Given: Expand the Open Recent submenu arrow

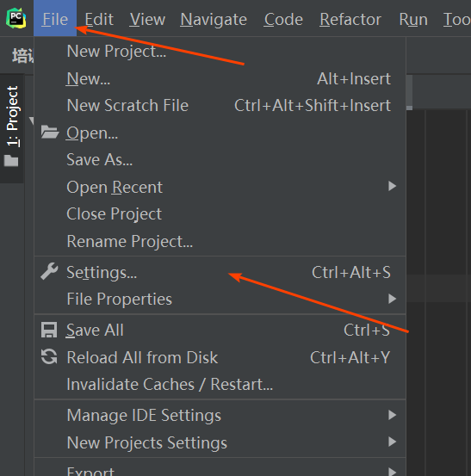Looking at the screenshot, I should pos(392,186).
